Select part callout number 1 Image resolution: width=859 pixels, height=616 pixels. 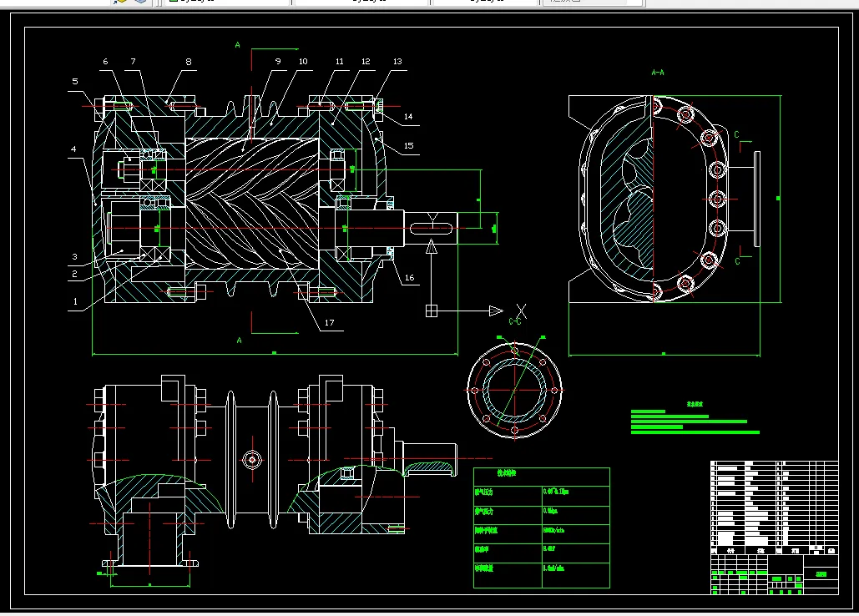coord(75,301)
